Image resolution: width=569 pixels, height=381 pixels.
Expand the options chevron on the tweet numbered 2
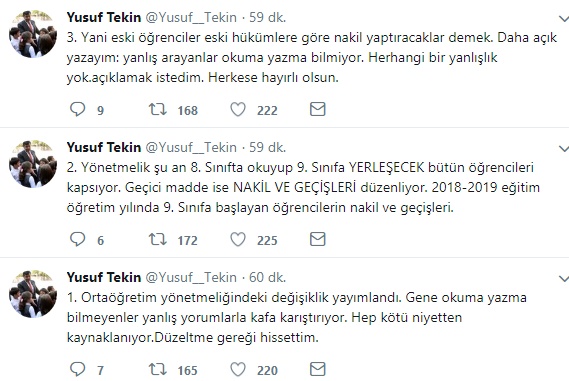click(564, 148)
